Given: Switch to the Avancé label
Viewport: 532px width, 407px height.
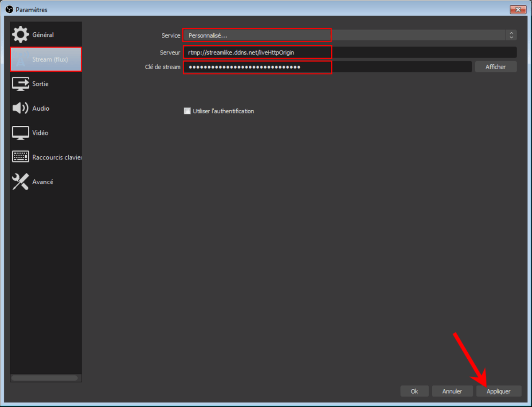Looking at the screenshot, I should 43,182.
